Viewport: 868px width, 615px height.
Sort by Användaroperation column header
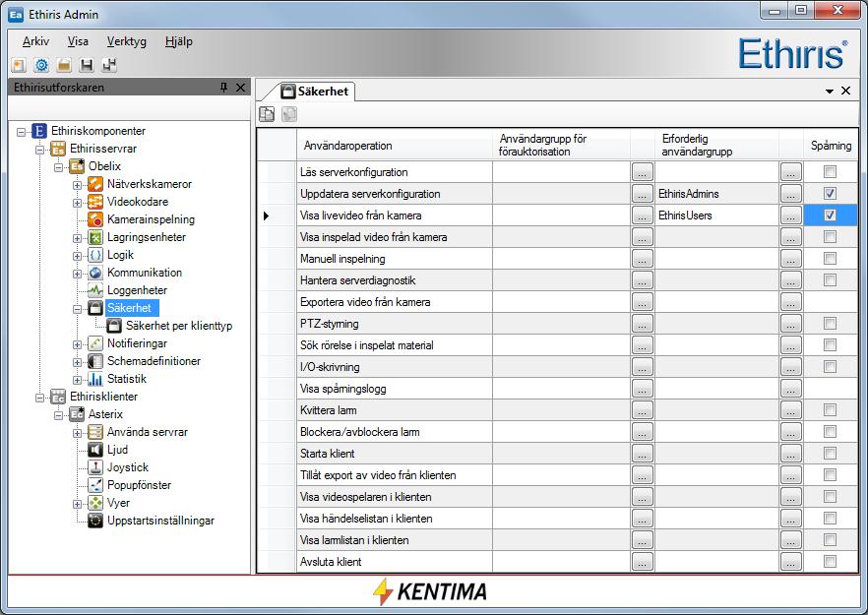394,145
